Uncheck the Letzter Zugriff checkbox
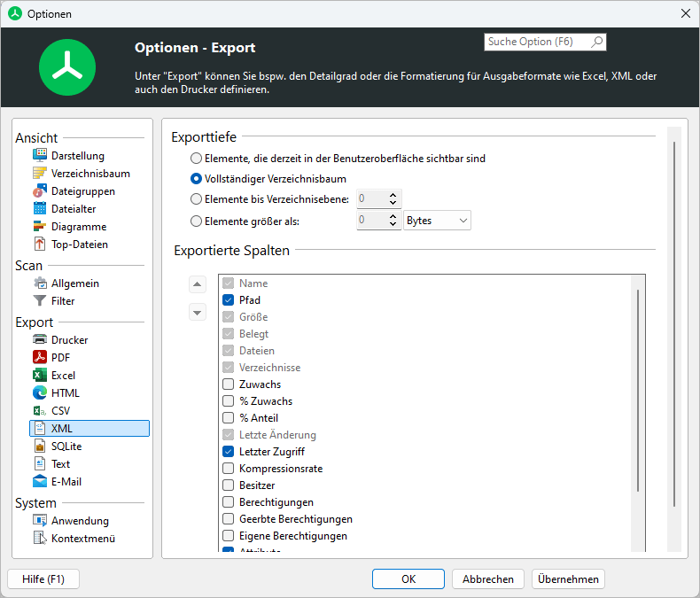This screenshot has height=598, width=700. [x=228, y=451]
